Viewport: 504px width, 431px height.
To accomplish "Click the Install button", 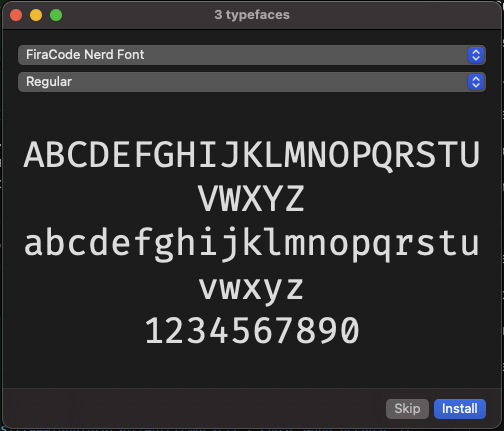I will point(460,409).
